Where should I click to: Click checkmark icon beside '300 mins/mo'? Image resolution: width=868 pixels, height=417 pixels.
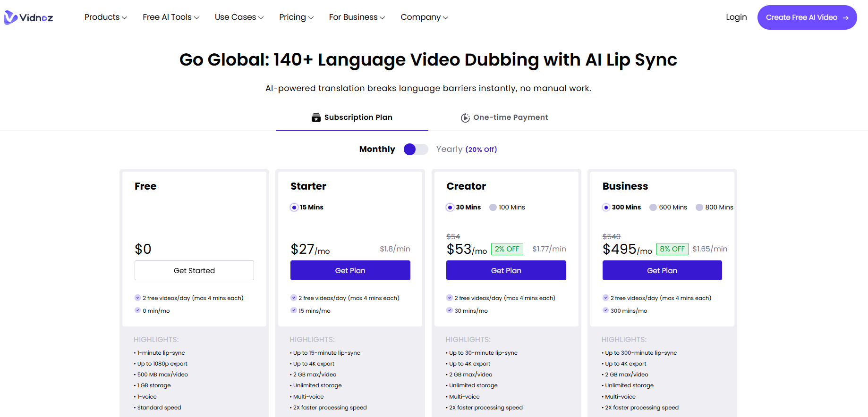[605, 310]
